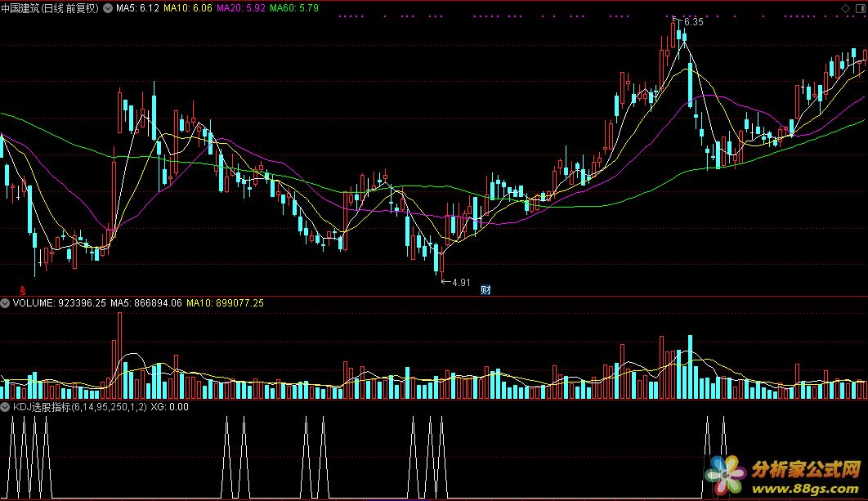Click the candlestick at the 6.35 peak
This screenshot has width=868, height=501.
click(x=673, y=34)
